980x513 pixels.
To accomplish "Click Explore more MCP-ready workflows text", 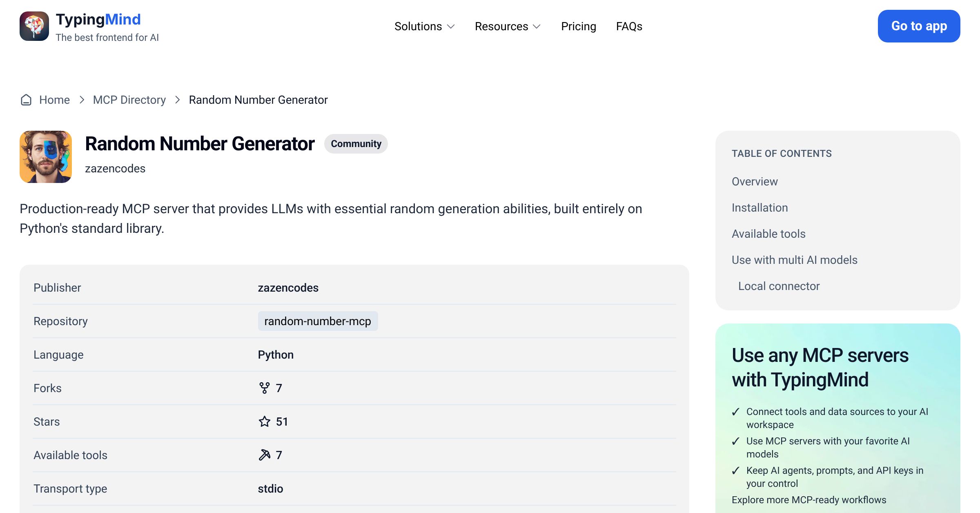I will point(809,500).
